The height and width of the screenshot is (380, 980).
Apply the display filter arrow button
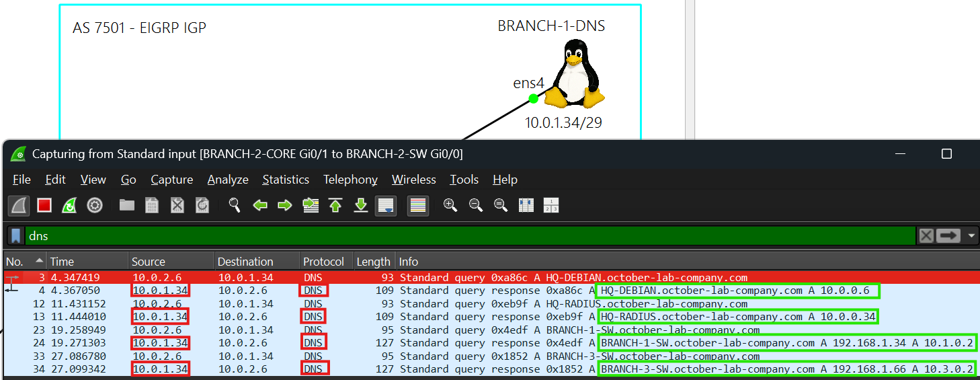coord(949,236)
